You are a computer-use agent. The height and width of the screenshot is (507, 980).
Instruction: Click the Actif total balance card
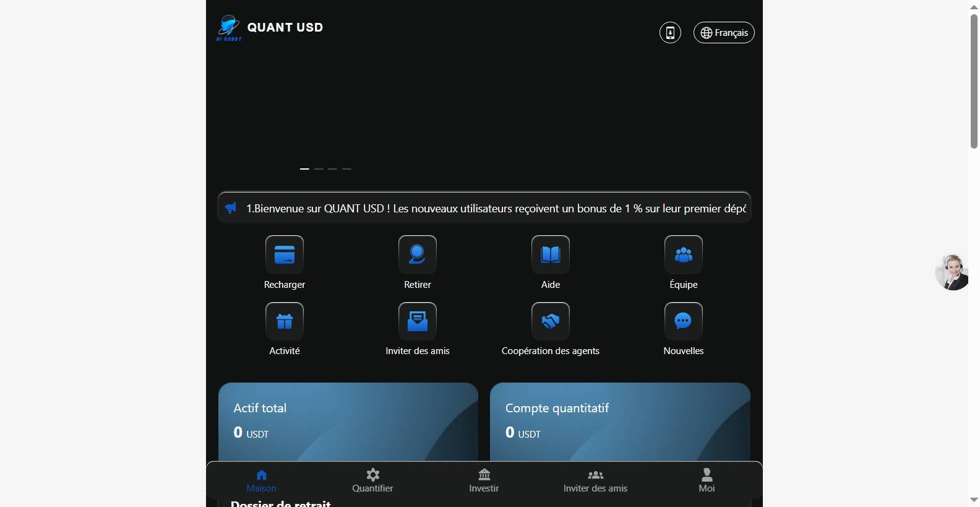tap(348, 422)
